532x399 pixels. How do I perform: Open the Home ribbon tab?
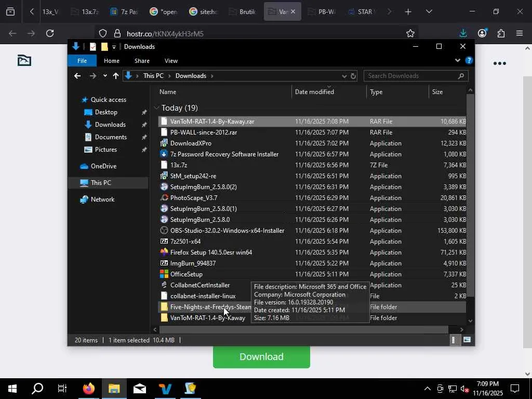[112, 61]
